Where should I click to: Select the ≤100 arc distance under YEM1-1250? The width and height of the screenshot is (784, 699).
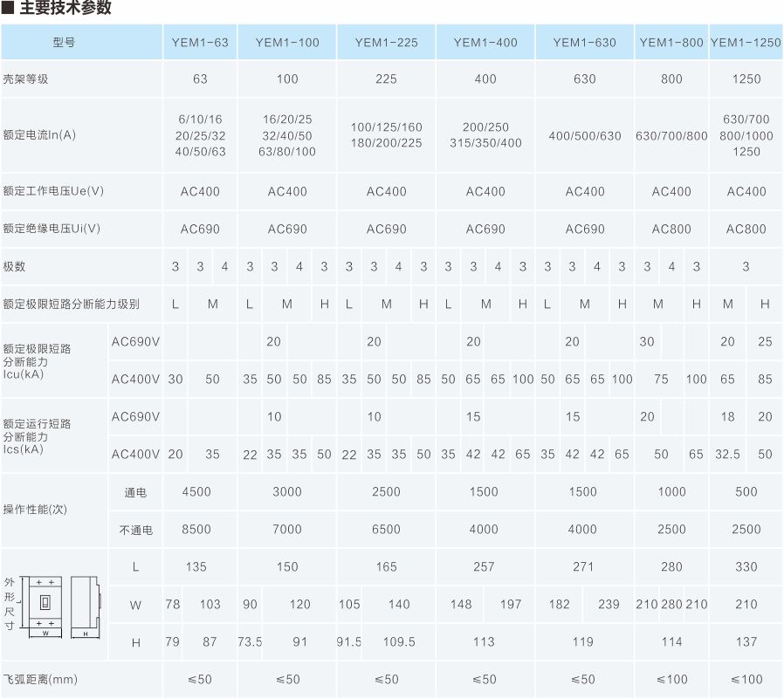[x=746, y=679]
